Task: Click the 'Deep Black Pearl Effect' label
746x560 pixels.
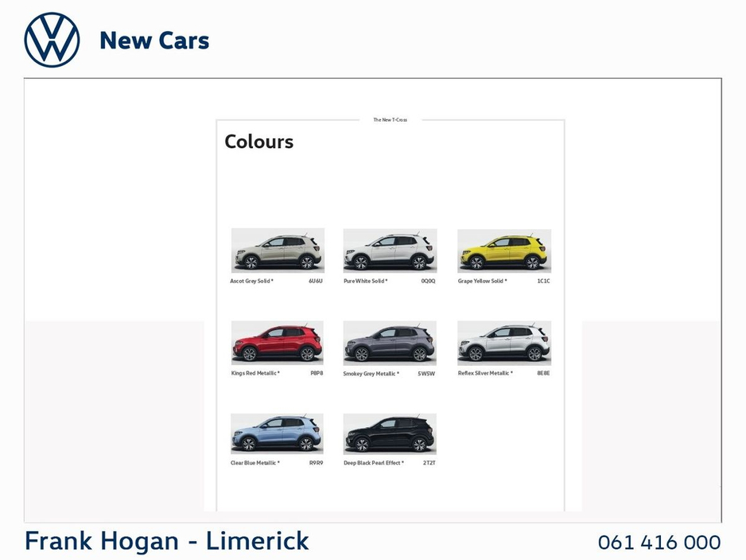Action: (374, 463)
